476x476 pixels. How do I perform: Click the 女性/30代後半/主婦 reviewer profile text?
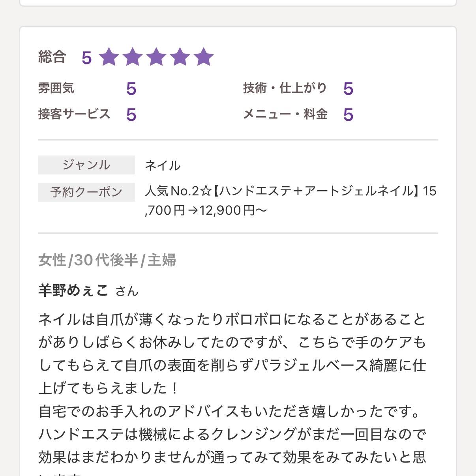click(x=107, y=260)
